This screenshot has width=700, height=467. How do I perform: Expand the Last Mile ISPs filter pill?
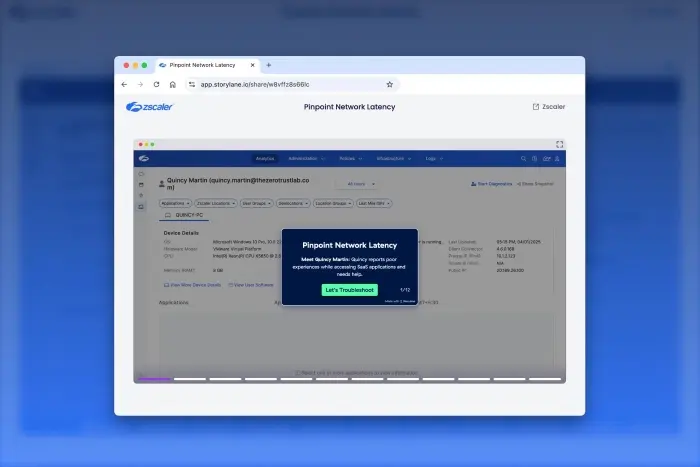point(374,203)
